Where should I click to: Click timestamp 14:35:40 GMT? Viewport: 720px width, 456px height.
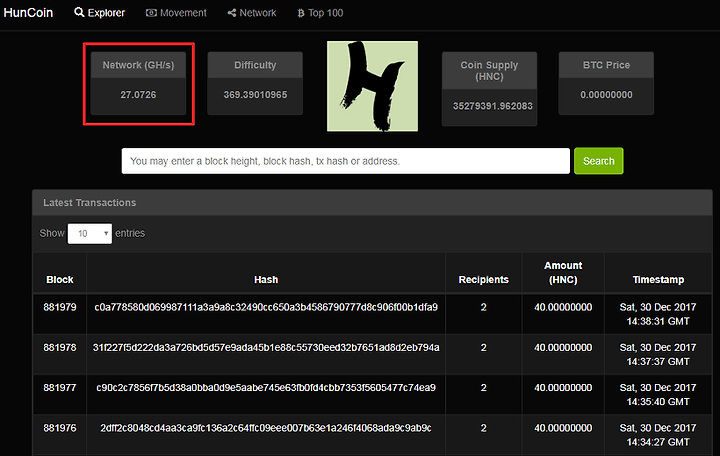tap(658, 402)
